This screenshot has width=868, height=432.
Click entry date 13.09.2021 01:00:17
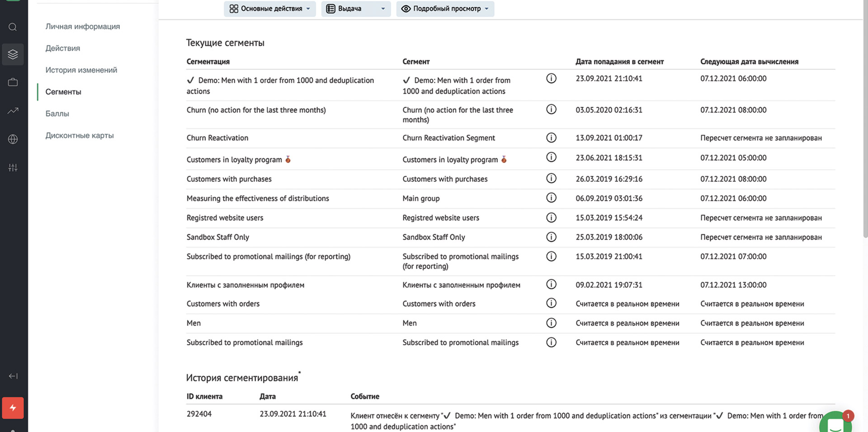coord(609,138)
